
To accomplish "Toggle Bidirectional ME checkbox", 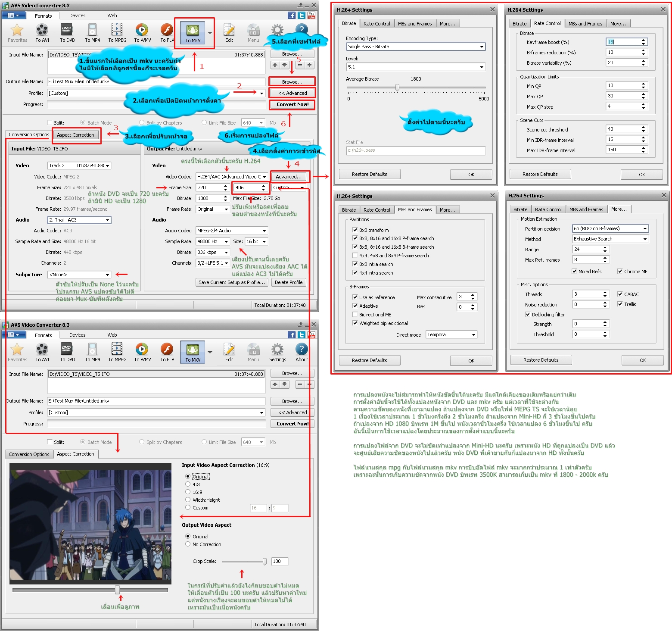I will (x=355, y=315).
